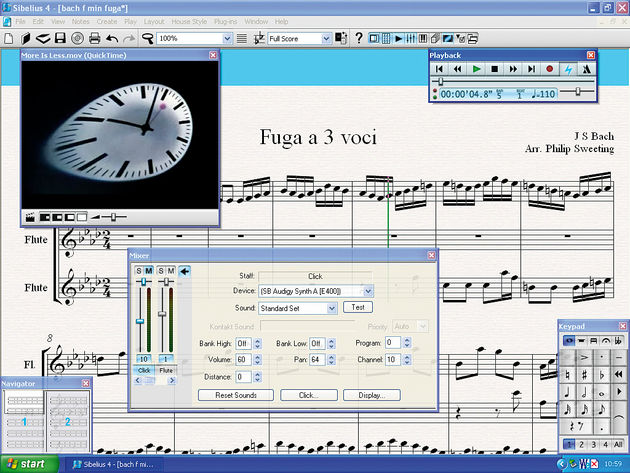This screenshot has width=630, height=473.
Task: Solo the Flute channel in the Mixer
Action: [x=161, y=271]
